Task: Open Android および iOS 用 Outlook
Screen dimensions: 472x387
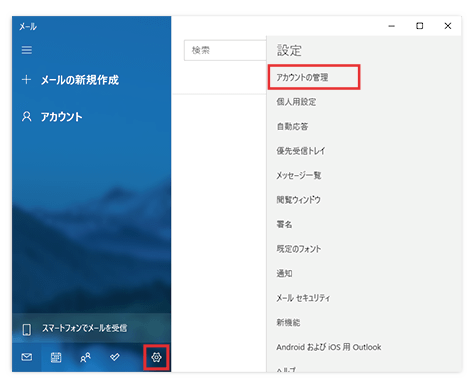Action: click(328, 347)
